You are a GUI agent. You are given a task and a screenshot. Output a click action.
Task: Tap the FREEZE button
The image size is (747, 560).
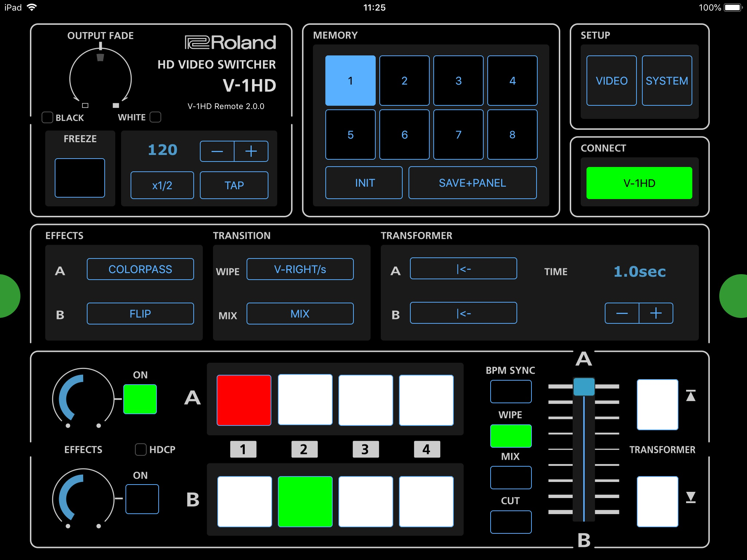(x=80, y=178)
